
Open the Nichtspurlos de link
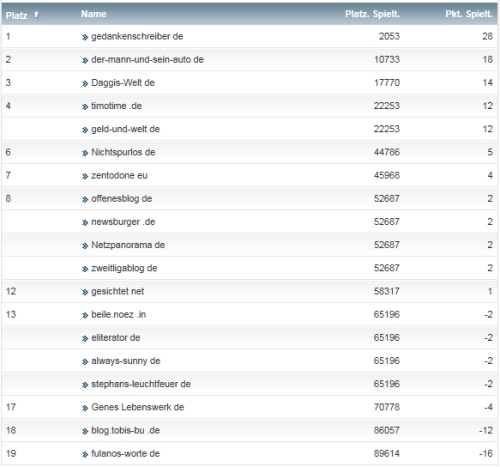(123, 152)
